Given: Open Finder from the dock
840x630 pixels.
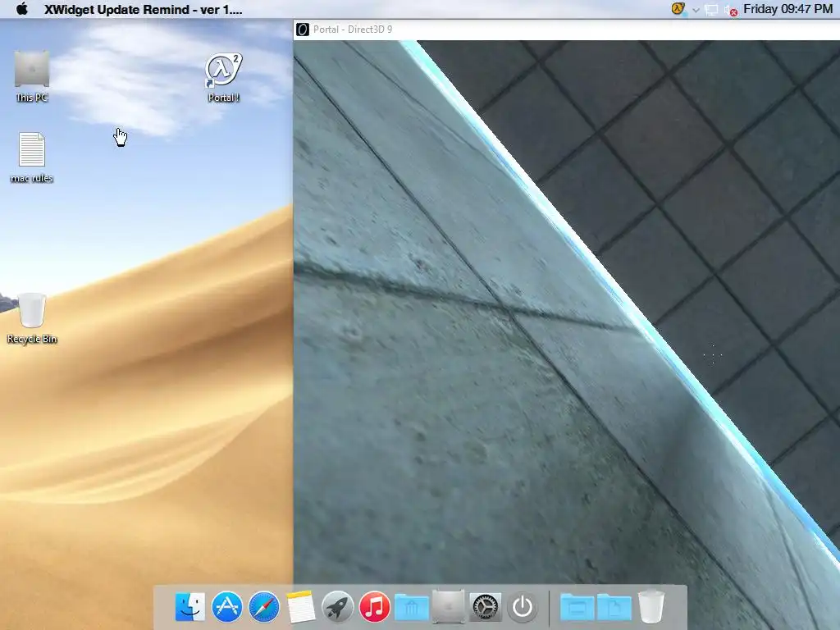Looking at the screenshot, I should 189,607.
